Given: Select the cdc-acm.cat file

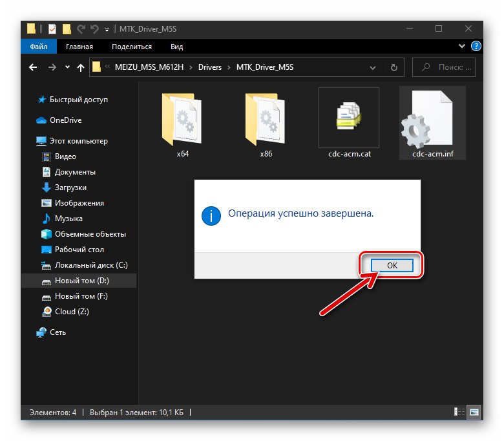Looking at the screenshot, I should (x=349, y=124).
